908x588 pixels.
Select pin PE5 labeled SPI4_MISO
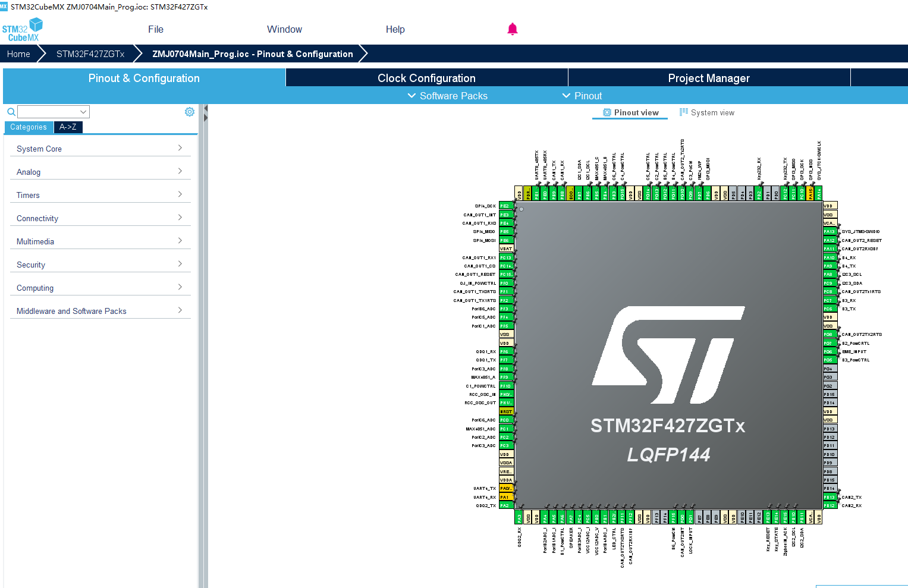tap(506, 232)
